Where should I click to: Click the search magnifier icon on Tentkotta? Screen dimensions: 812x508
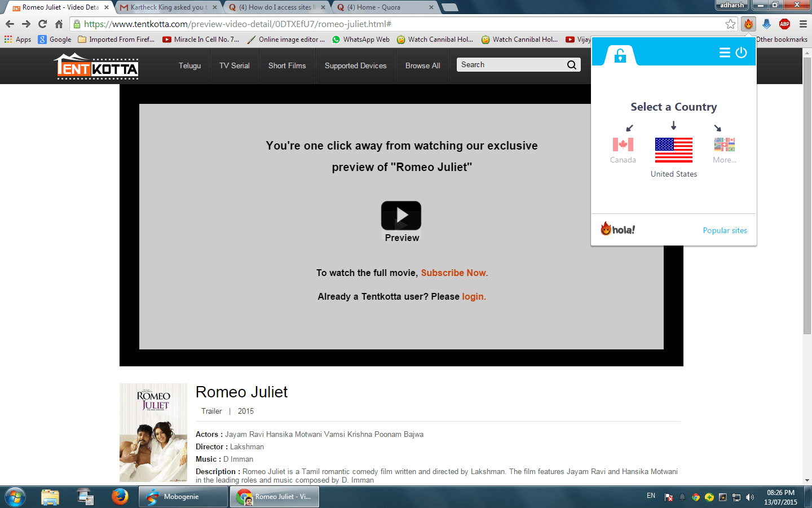pyautogui.click(x=572, y=65)
